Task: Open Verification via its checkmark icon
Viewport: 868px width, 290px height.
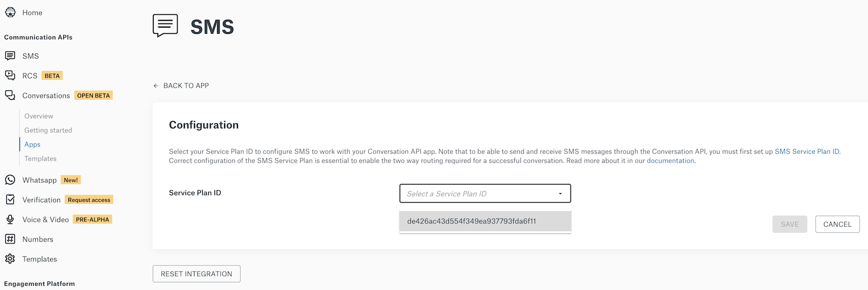Action: (10, 200)
